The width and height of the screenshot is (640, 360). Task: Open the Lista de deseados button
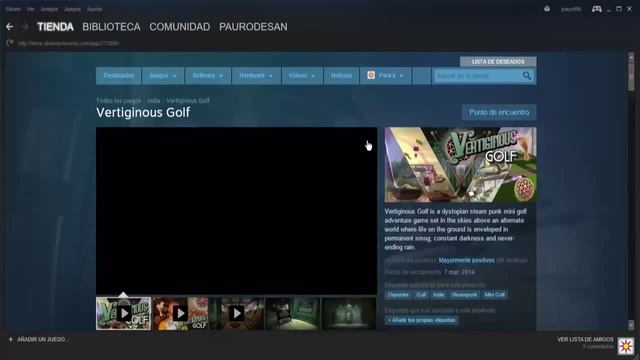coord(498,62)
